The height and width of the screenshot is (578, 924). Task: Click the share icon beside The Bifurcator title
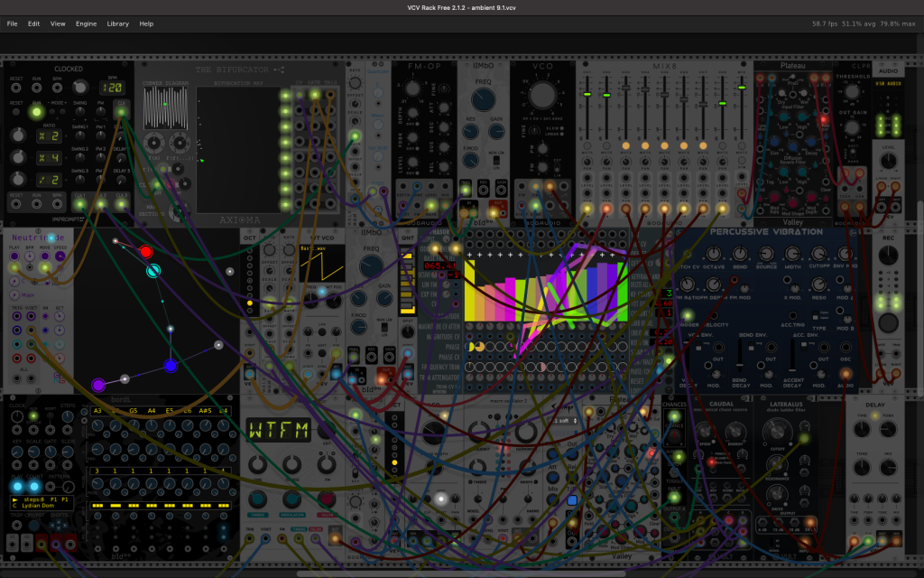pos(279,70)
